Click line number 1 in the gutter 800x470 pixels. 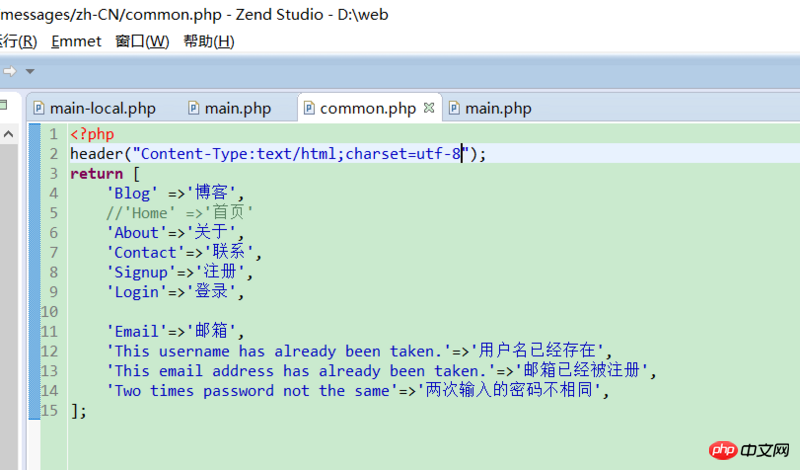(x=53, y=134)
